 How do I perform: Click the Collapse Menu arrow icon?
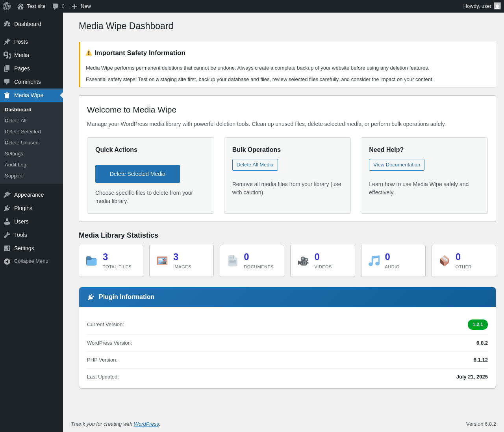(x=7, y=261)
